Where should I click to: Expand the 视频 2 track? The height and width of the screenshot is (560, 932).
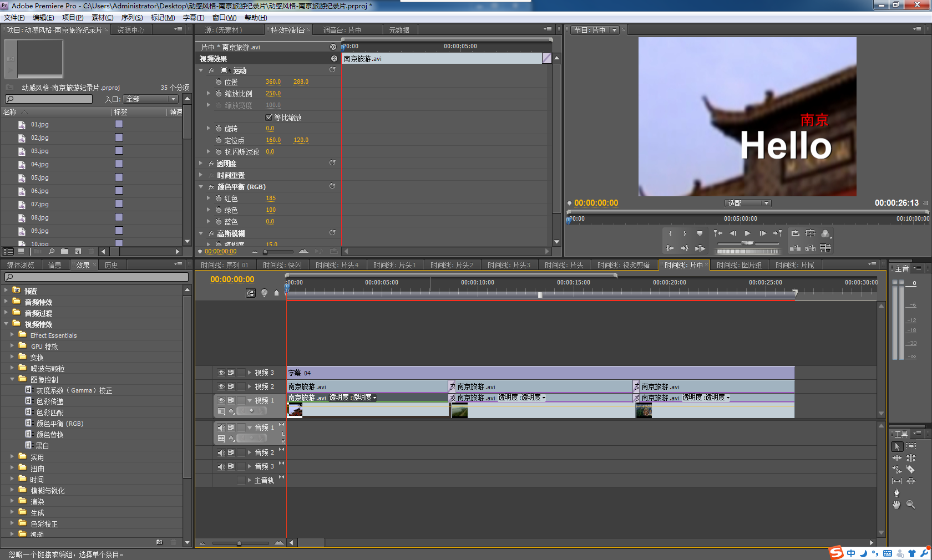click(250, 386)
